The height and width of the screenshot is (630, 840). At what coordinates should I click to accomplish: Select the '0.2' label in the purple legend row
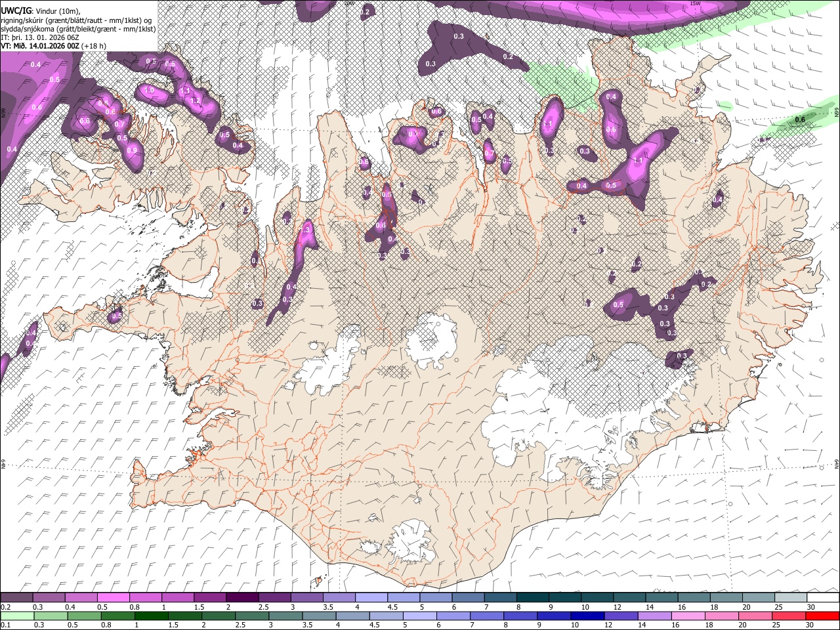5,607
